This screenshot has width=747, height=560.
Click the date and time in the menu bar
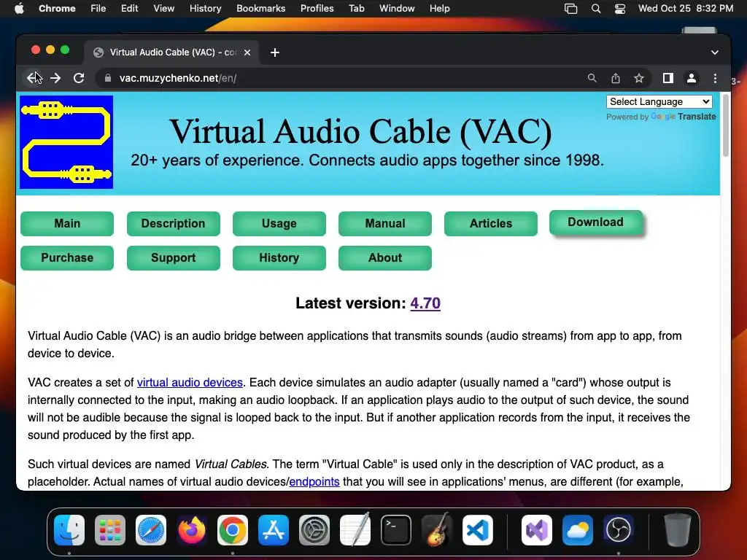pyautogui.click(x=686, y=9)
